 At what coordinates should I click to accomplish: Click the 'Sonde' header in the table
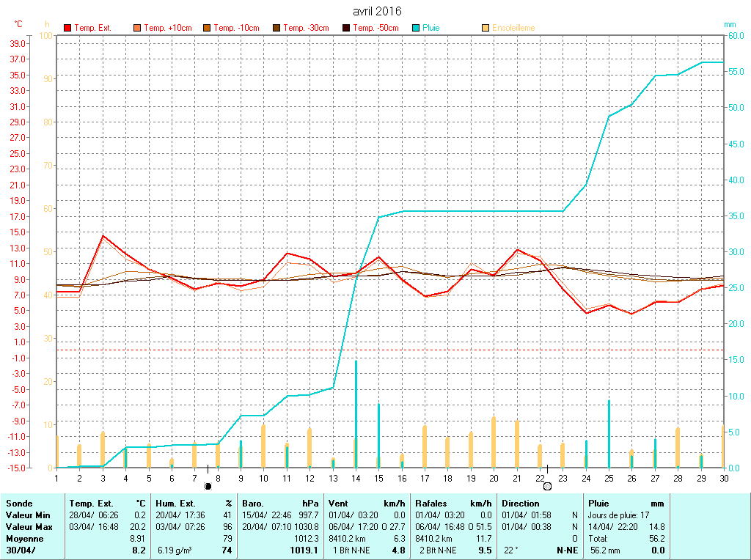(18, 504)
